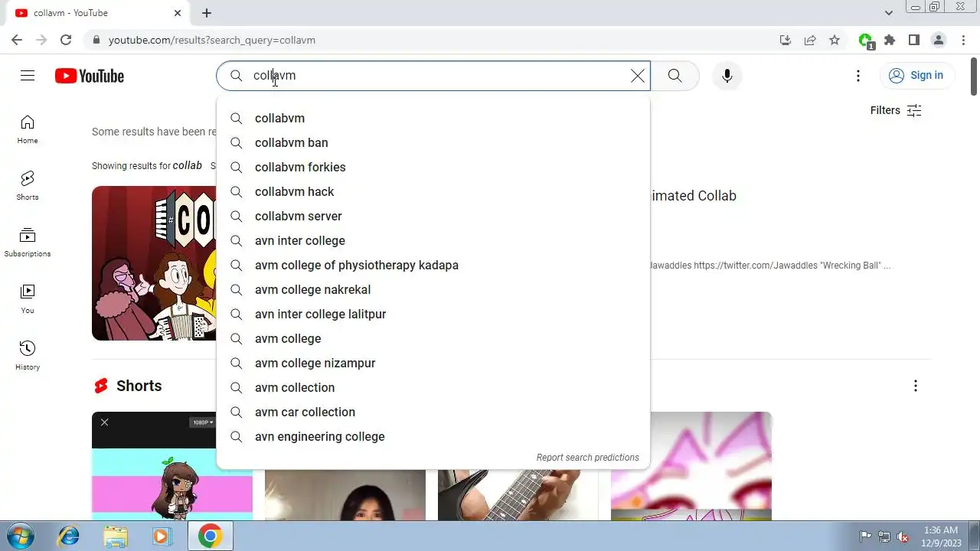This screenshot has width=980, height=551.
Task: Click the address bar URL
Action: pyautogui.click(x=212, y=40)
